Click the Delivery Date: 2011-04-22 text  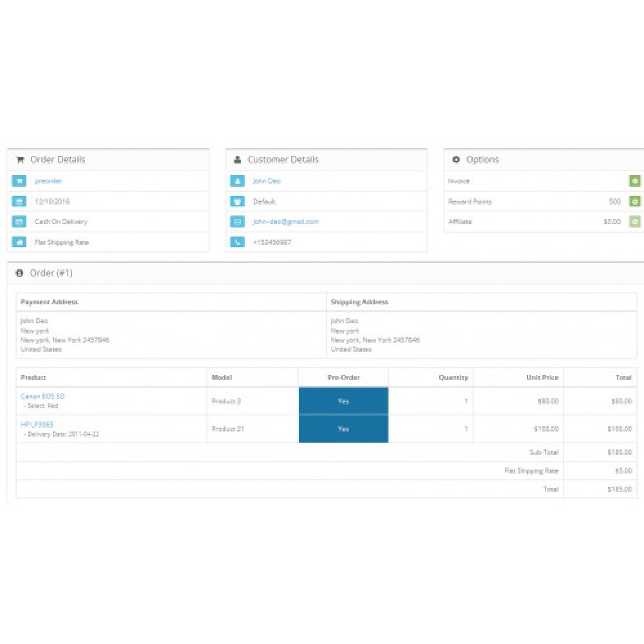pos(62,434)
